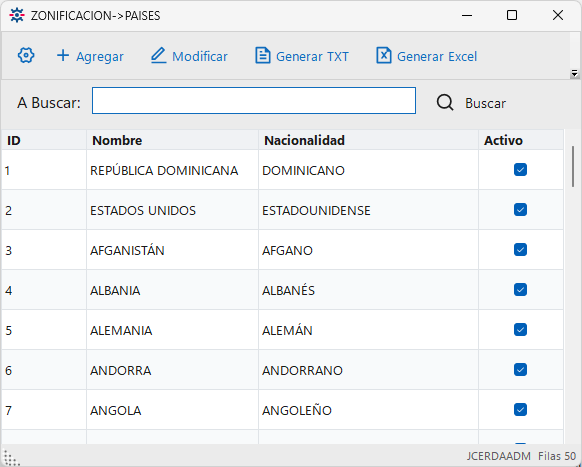Sort by the Nombre column header
The width and height of the screenshot is (582, 467).
173,140
